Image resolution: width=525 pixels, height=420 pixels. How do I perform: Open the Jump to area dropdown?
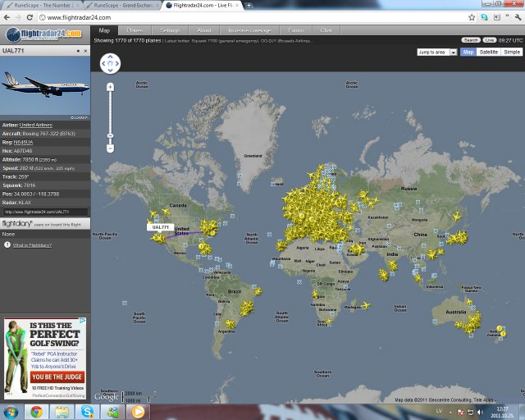[x=437, y=52]
